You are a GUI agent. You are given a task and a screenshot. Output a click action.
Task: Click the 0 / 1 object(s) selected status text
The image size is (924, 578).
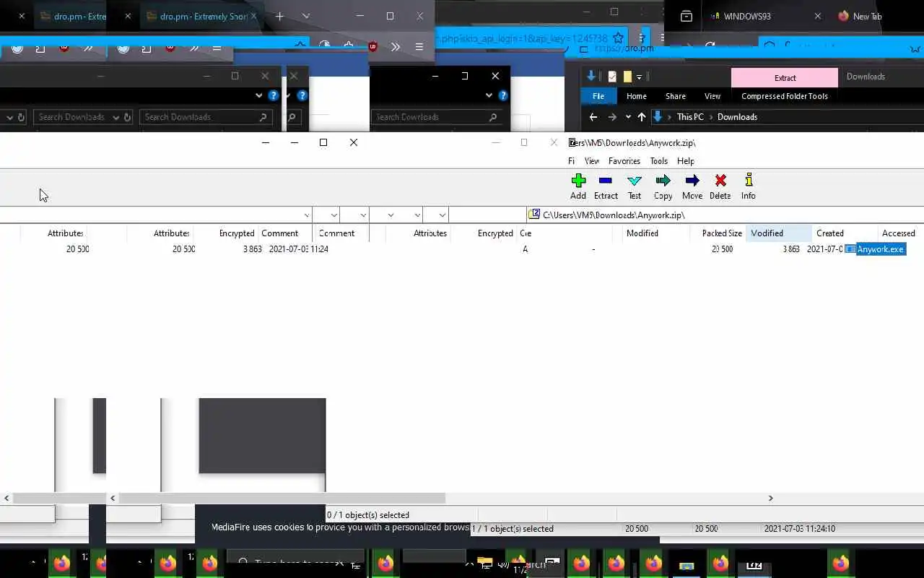(x=368, y=515)
